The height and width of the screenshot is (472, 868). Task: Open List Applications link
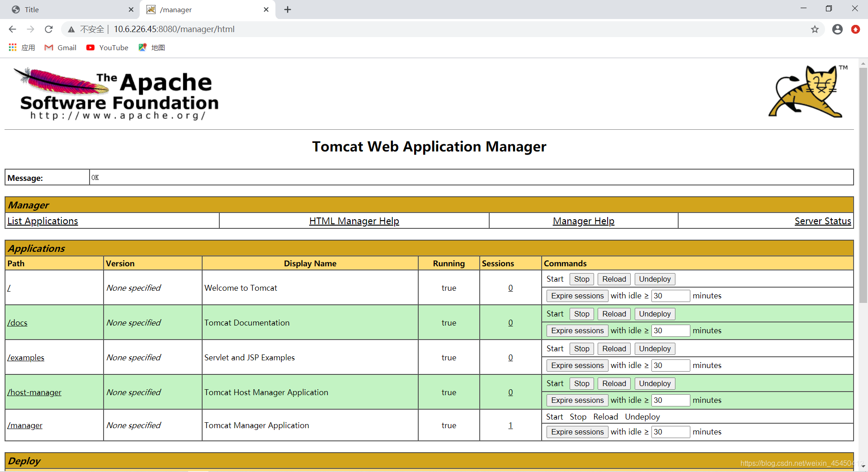pyautogui.click(x=42, y=221)
